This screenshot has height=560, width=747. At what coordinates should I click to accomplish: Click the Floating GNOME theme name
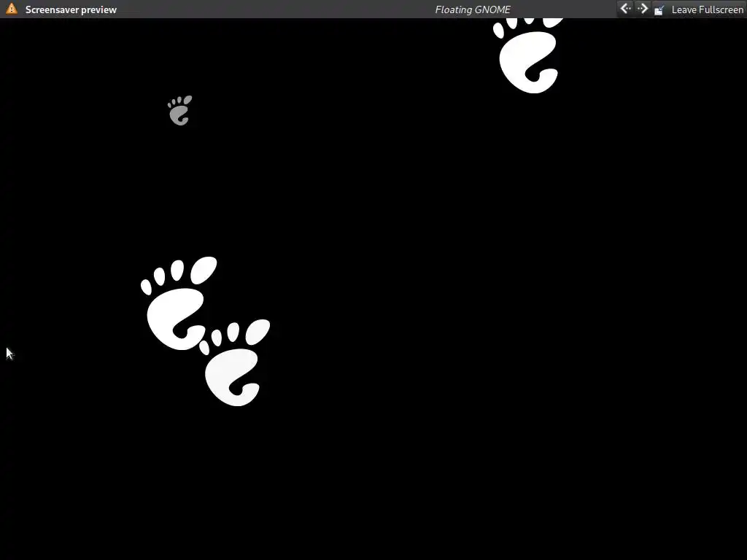click(x=473, y=9)
